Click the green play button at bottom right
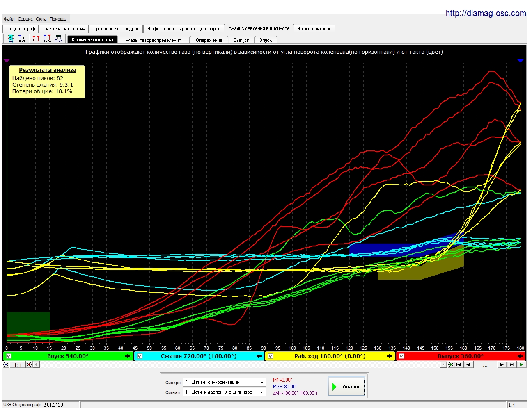 [x=521, y=364]
